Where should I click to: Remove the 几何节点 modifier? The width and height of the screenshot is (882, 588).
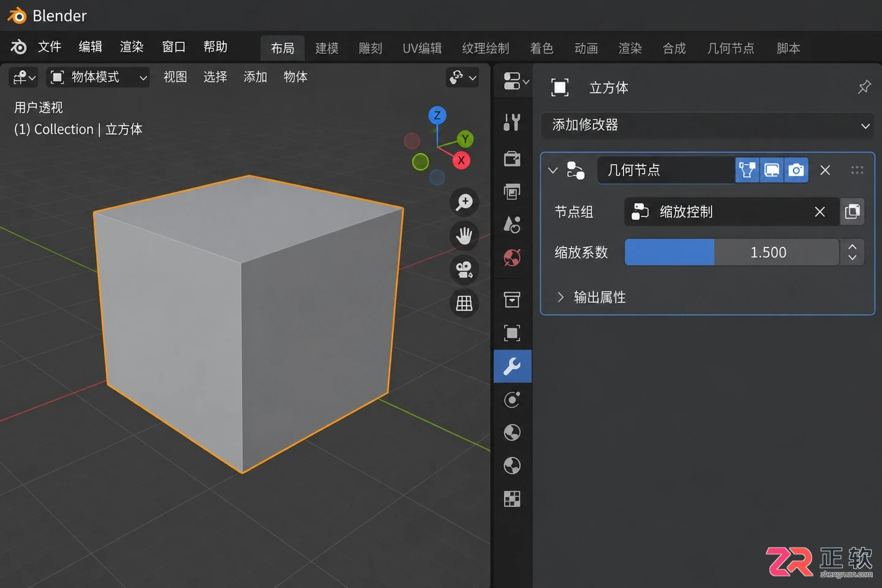click(x=825, y=170)
